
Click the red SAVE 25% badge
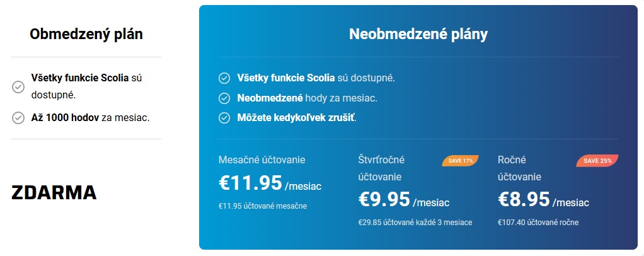tap(597, 161)
